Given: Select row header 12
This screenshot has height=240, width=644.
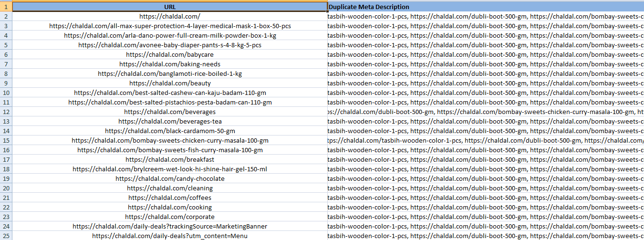Looking at the screenshot, I should tap(6, 112).
